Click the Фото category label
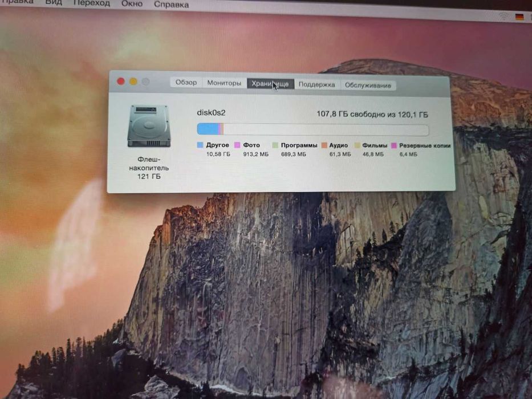 click(x=251, y=145)
